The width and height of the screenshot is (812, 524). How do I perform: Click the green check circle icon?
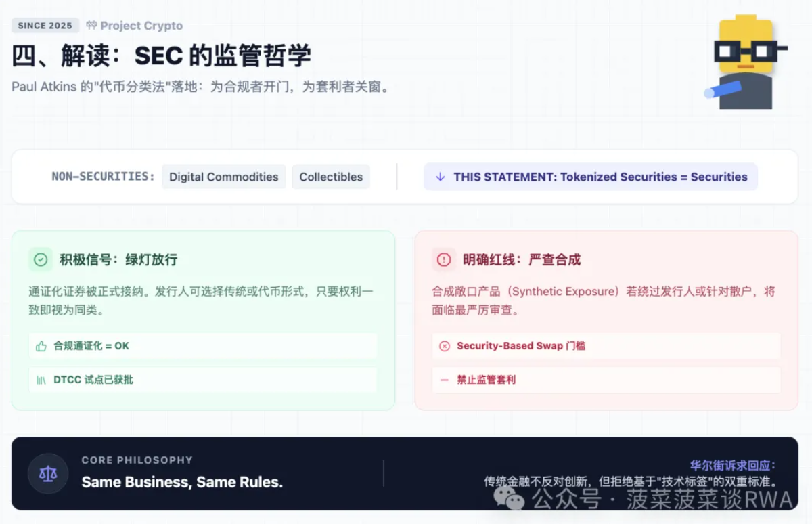pyautogui.click(x=41, y=259)
